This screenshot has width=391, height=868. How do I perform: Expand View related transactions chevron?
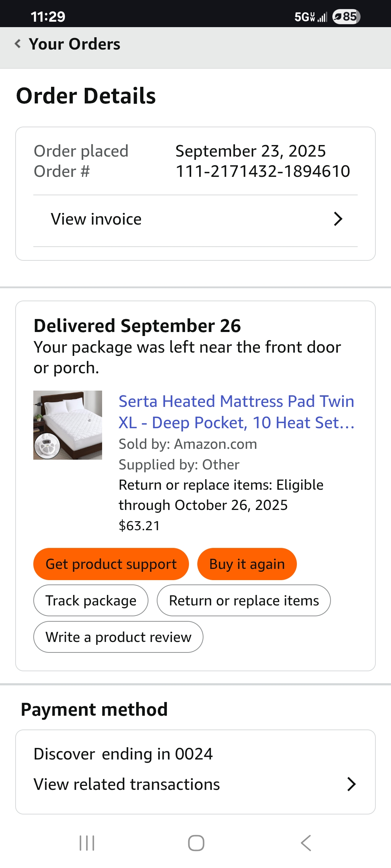(x=351, y=784)
